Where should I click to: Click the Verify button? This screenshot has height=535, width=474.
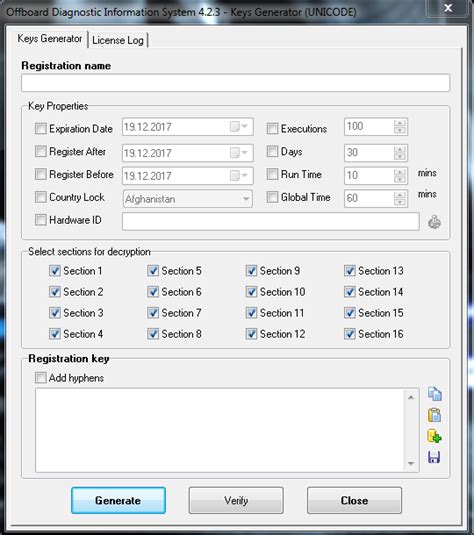pos(236,500)
